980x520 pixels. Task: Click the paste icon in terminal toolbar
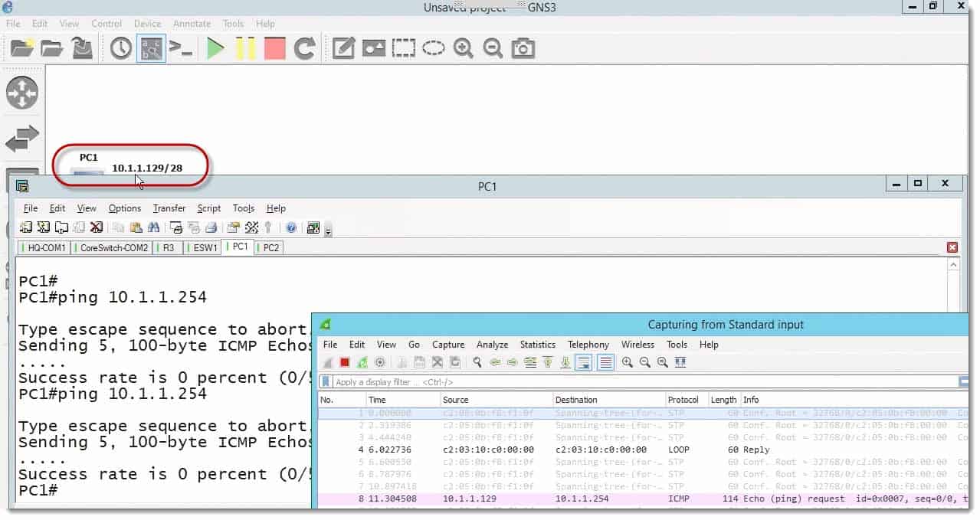click(136, 227)
